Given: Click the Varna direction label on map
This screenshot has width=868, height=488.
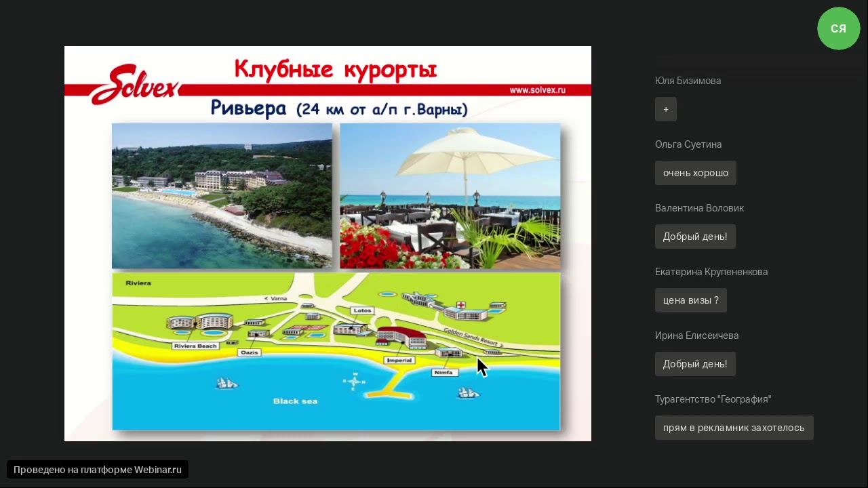Looking at the screenshot, I should click(x=275, y=298).
